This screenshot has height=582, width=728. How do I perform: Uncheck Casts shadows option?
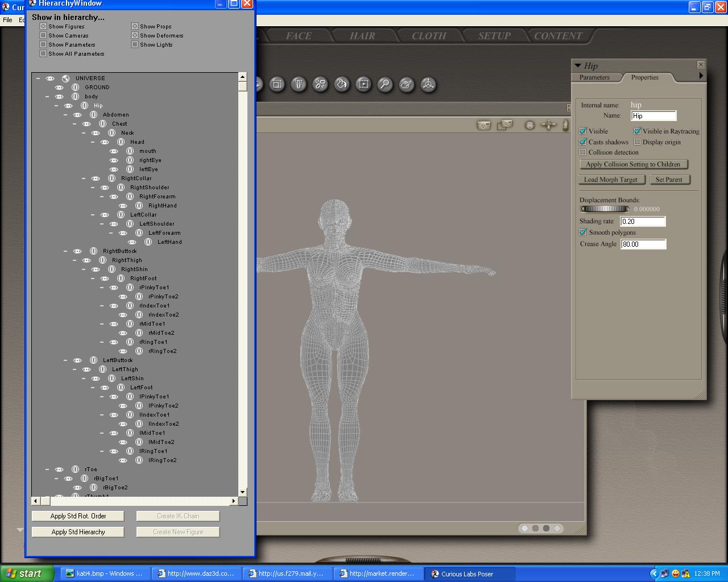[x=583, y=142]
